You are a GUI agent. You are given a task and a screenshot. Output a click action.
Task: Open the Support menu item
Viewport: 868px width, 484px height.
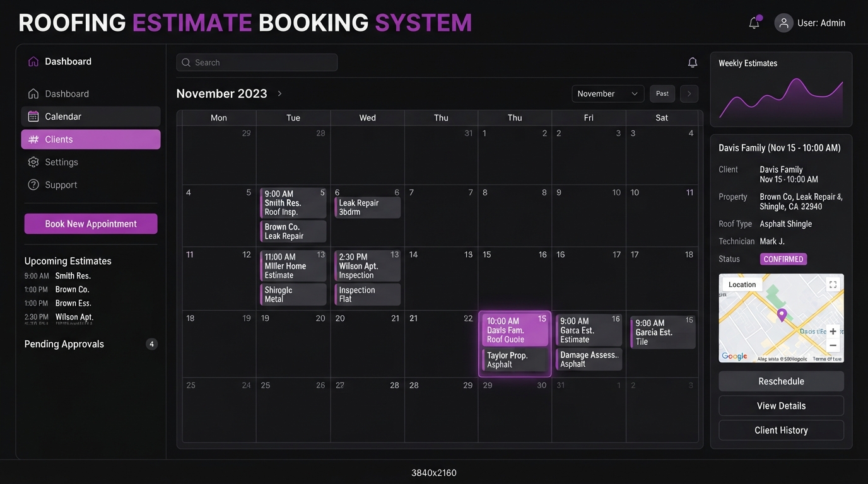91,185
